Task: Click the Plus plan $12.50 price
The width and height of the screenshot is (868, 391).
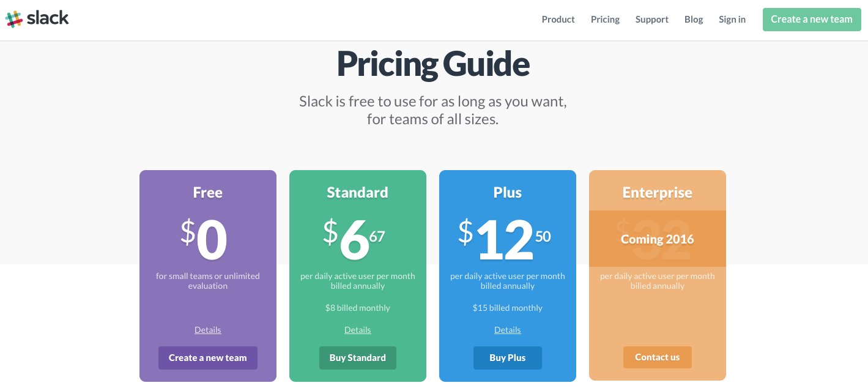Action: coord(505,239)
